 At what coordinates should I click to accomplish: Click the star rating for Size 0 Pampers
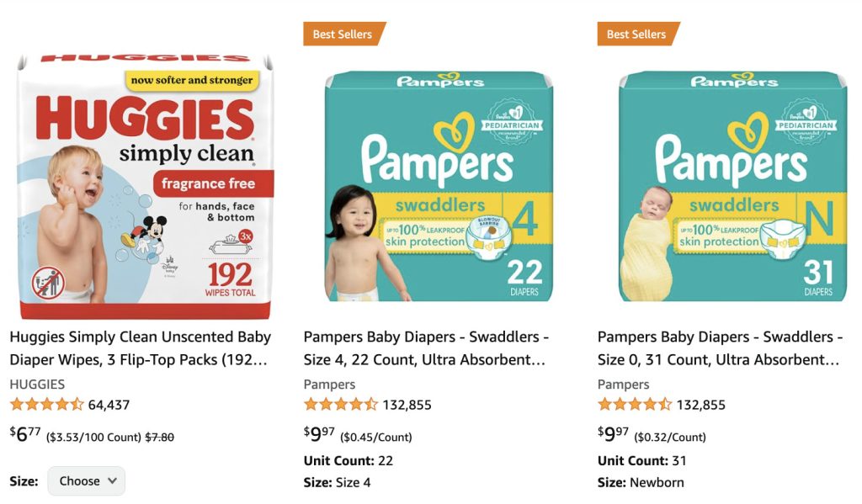634,405
